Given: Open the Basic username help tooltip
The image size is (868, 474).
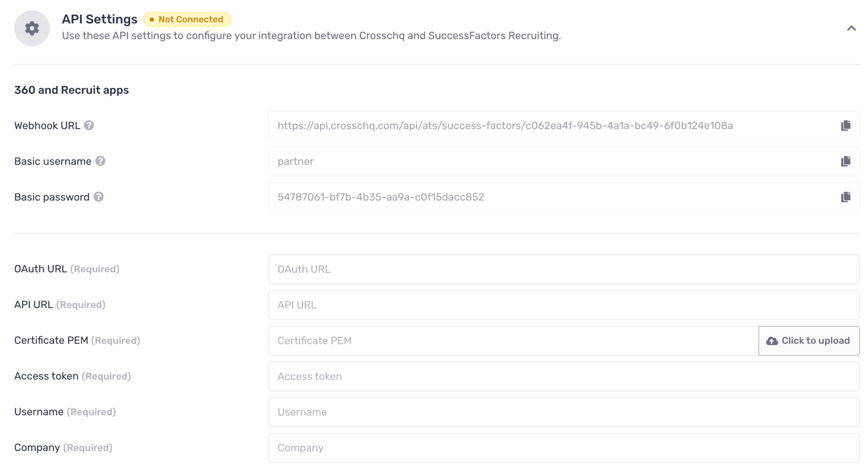Looking at the screenshot, I should coord(100,161).
